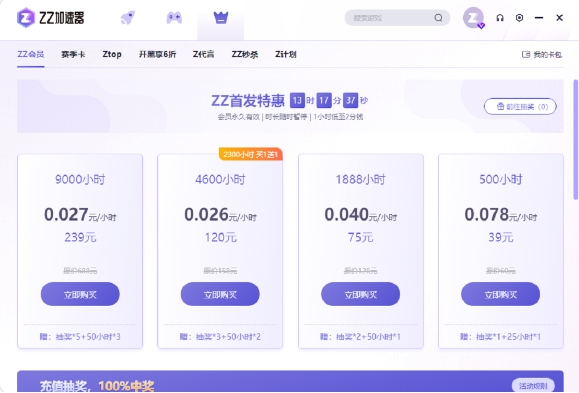This screenshot has width=579, height=393.
Task: Click the ZZ加速器 logo icon
Action: [x=26, y=17]
